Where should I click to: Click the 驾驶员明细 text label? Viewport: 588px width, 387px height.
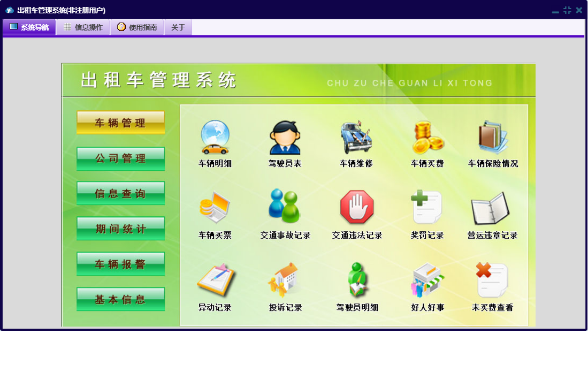357,307
